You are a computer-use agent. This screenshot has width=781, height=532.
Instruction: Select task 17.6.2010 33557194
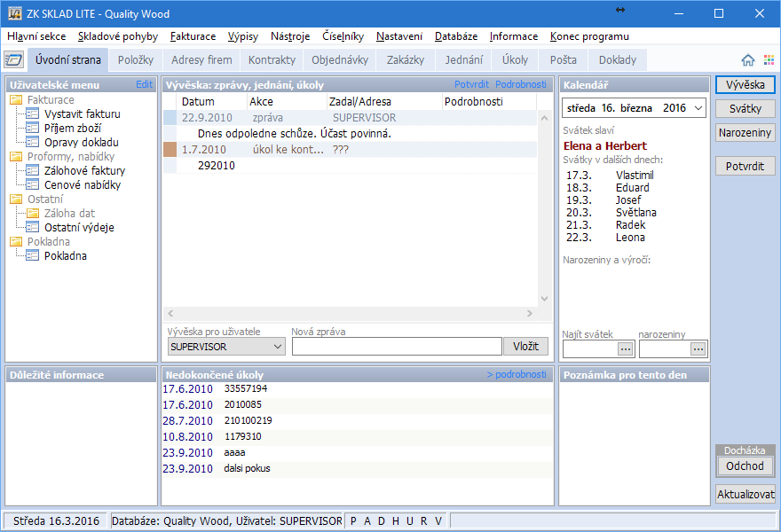[357, 388]
